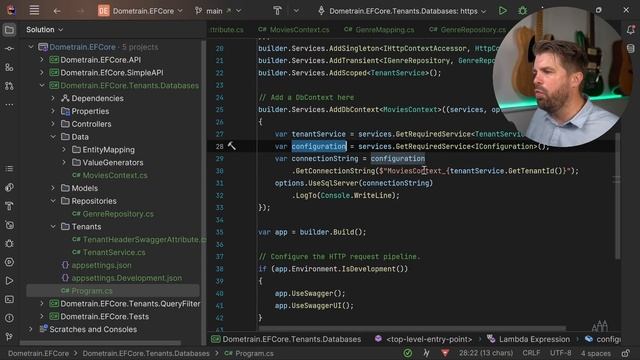Expand the Controllers folder
Screen dimensions: 640x360
tap(53, 124)
